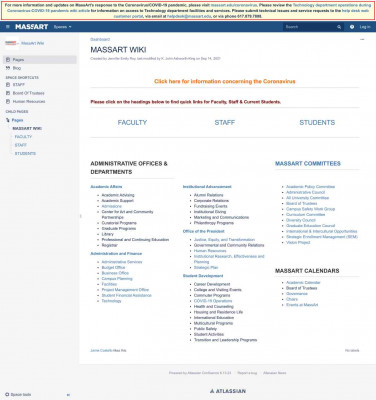Image resolution: width=376 pixels, height=400 pixels.
Task: Open Space tools gear at sidebar bottom
Action: (x=18, y=394)
